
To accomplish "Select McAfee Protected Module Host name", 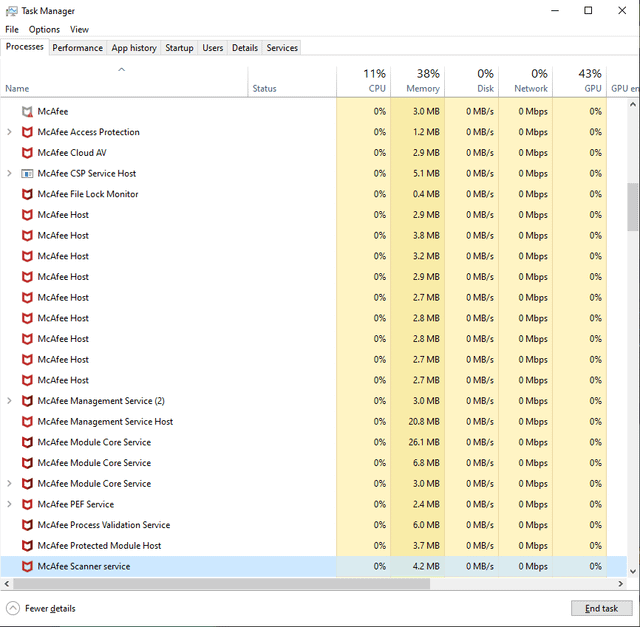I will [x=99, y=545].
